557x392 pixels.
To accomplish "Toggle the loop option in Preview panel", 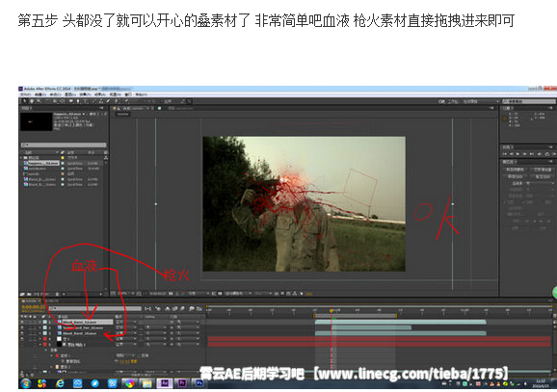I will coord(547,154).
